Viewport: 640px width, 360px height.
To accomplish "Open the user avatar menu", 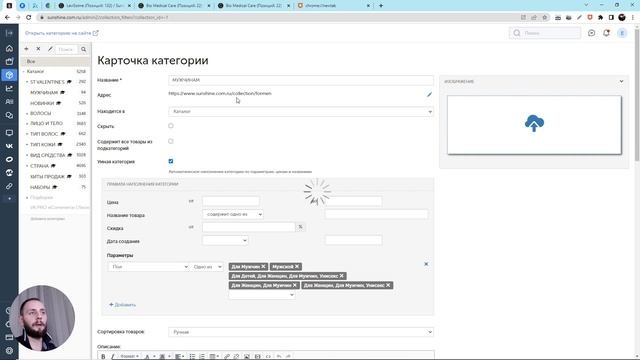I will [622, 33].
